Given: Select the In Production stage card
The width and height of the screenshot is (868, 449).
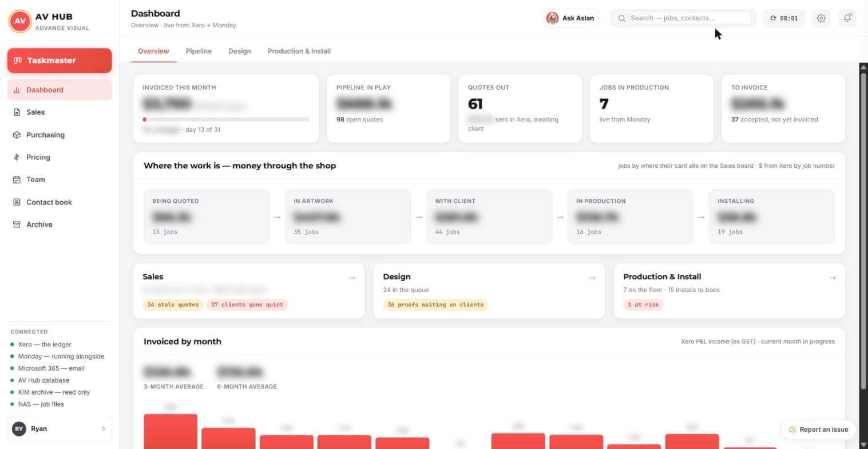Looking at the screenshot, I should click(x=631, y=216).
